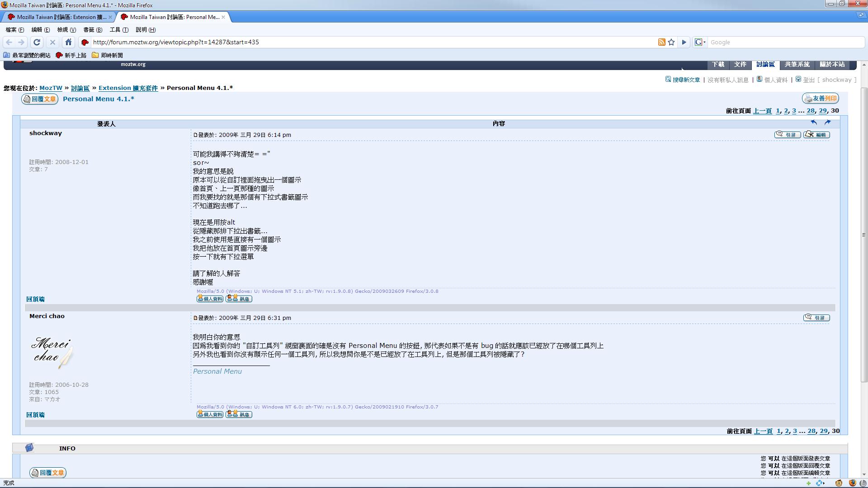868x488 pixels.
Task: Go to page 29 in top pagination
Action: tap(822, 111)
